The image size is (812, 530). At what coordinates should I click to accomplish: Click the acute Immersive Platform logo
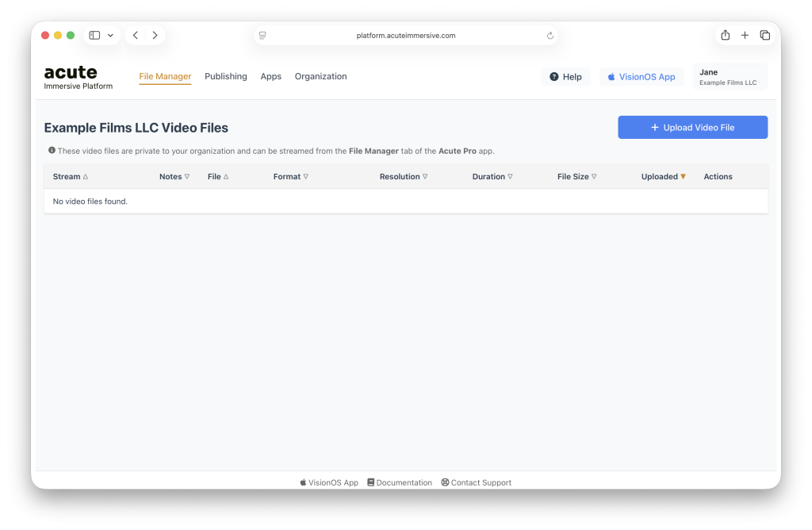(78, 77)
